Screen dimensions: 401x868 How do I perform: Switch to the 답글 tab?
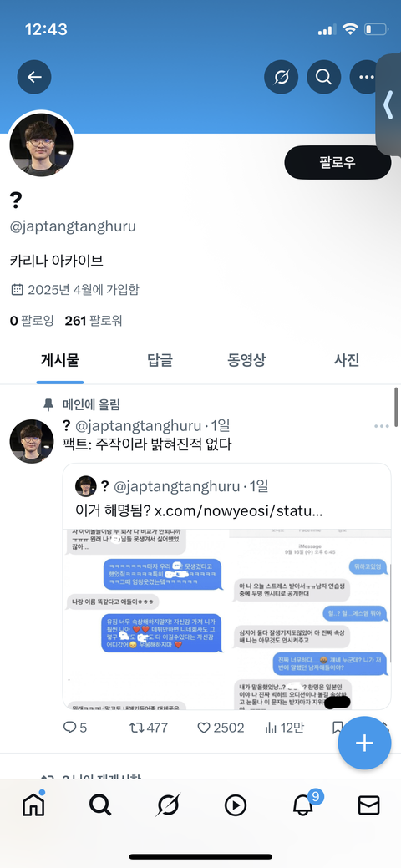coord(160,360)
